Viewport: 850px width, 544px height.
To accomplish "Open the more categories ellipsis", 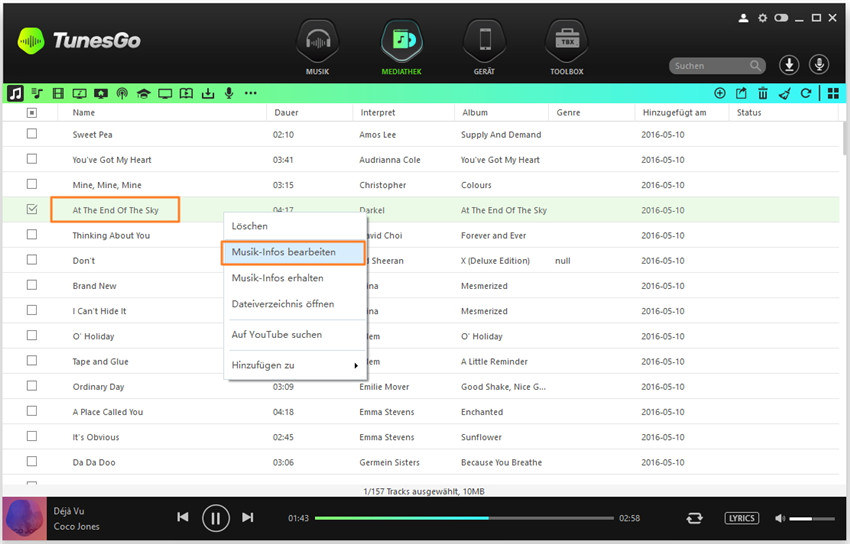I will click(x=250, y=93).
